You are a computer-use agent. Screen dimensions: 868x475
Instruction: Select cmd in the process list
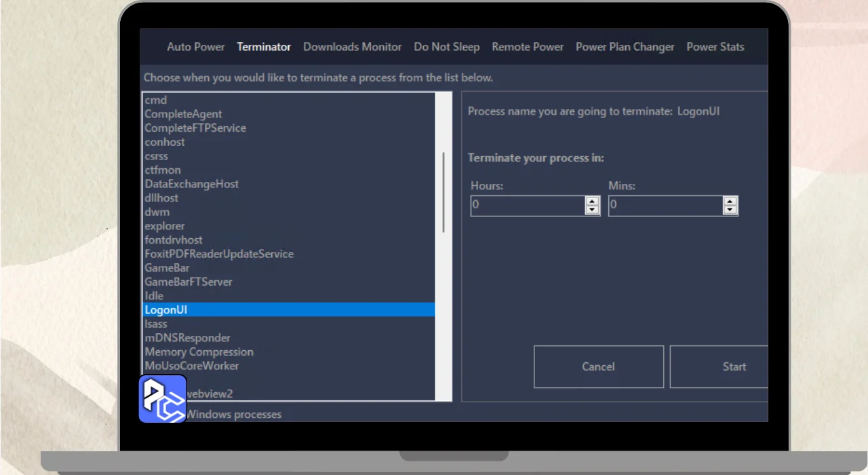(289, 100)
